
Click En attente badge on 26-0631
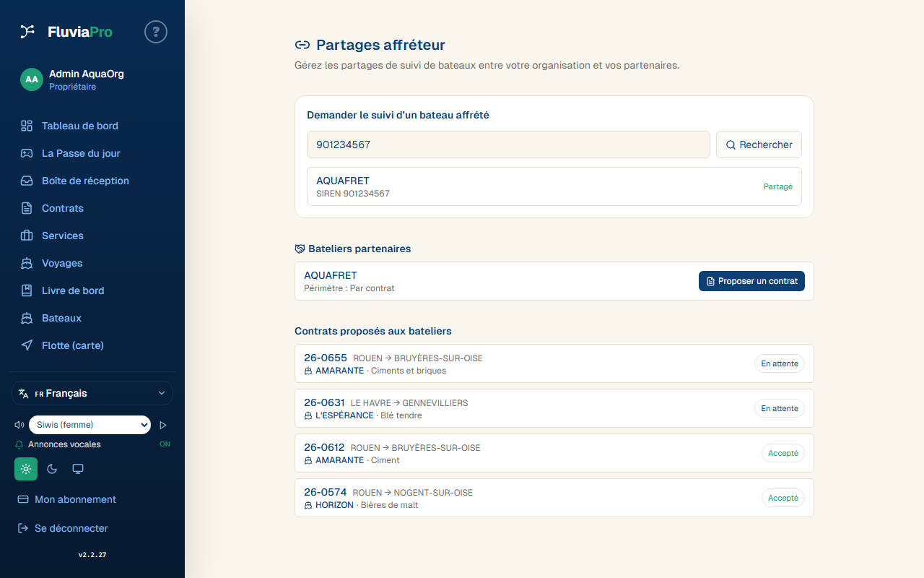(780, 408)
